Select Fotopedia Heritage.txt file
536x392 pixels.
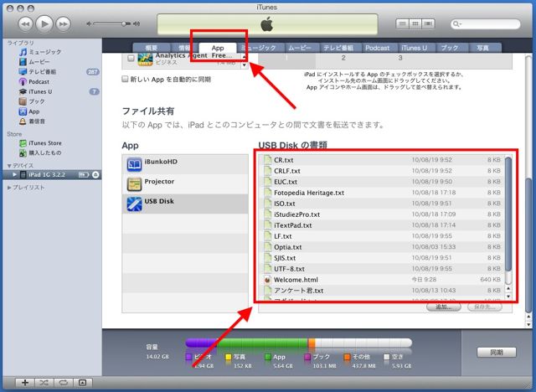(381, 193)
